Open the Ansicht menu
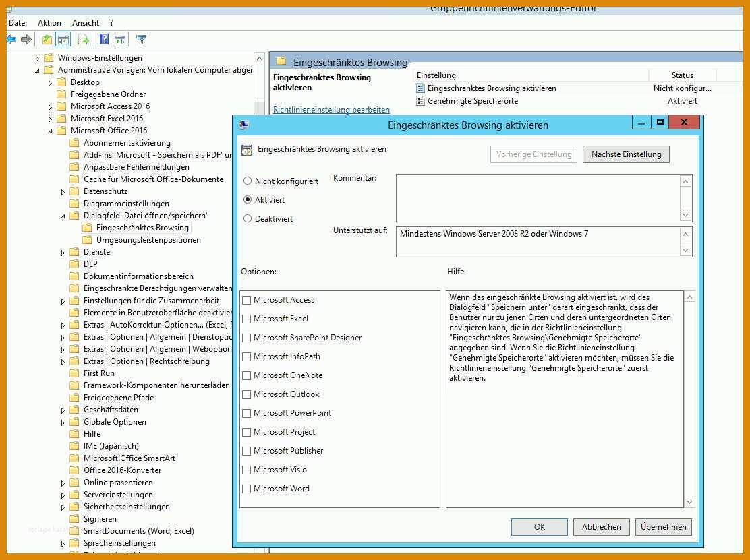 [x=86, y=22]
